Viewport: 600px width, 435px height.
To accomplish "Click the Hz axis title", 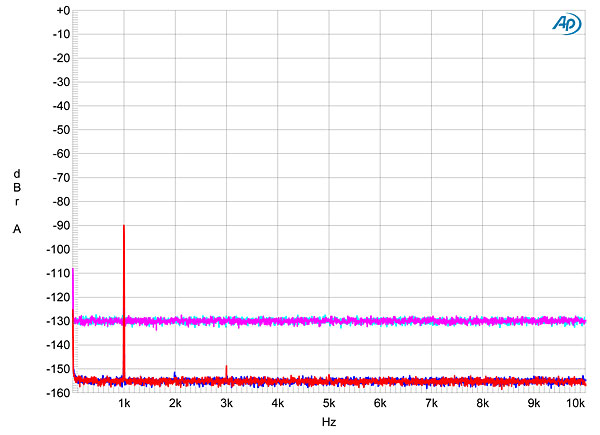I will 329,422.
